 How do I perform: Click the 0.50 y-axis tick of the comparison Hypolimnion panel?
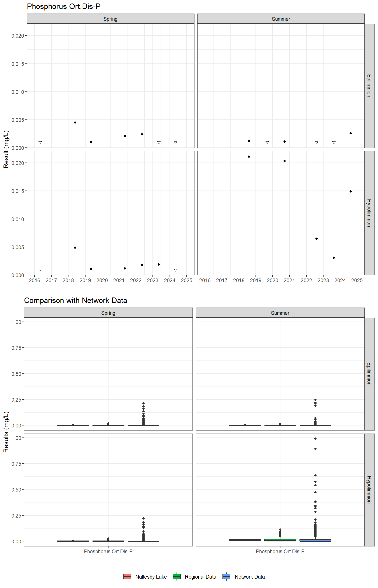click(16, 490)
